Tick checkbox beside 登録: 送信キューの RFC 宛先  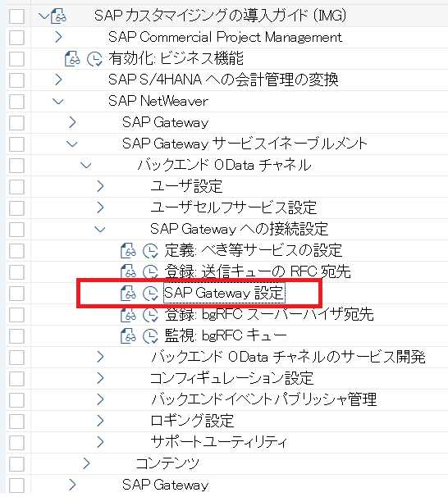click(x=16, y=272)
